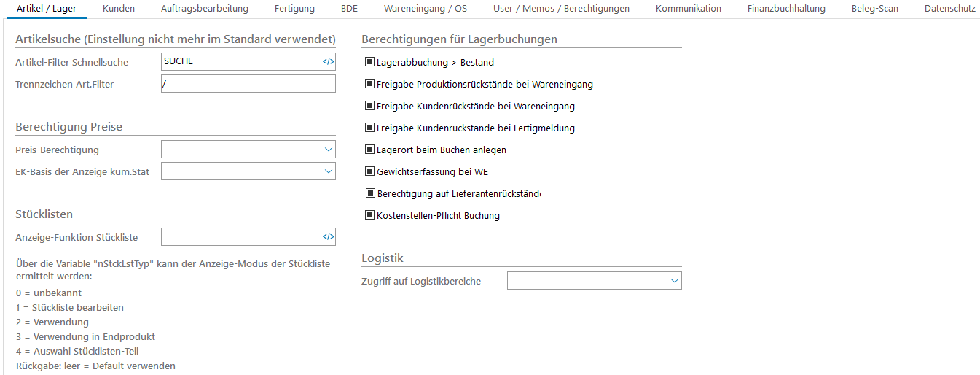Click the Trennzeichen Art.Filter input field

point(248,84)
